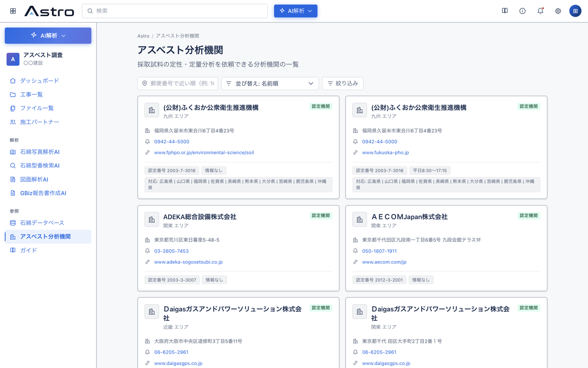Select the アスベスト調査 workspace

pyautogui.click(x=48, y=59)
